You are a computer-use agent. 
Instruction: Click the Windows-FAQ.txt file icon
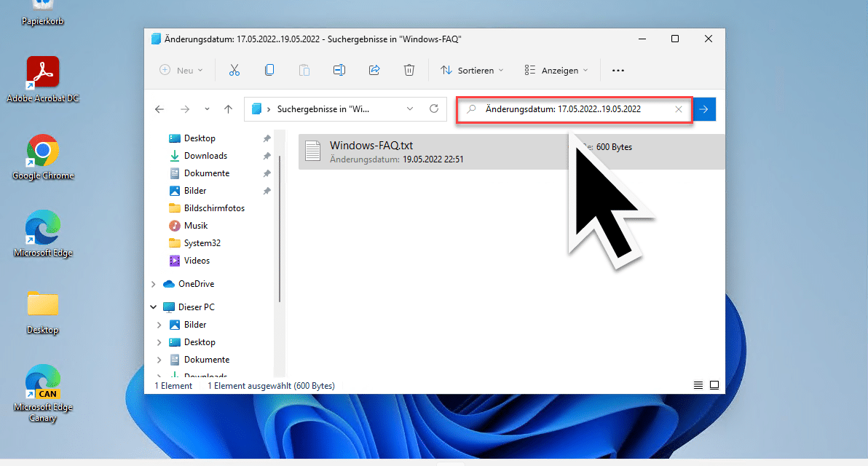[313, 151]
